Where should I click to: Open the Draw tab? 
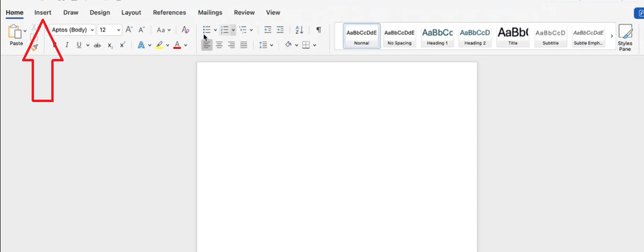(x=70, y=13)
